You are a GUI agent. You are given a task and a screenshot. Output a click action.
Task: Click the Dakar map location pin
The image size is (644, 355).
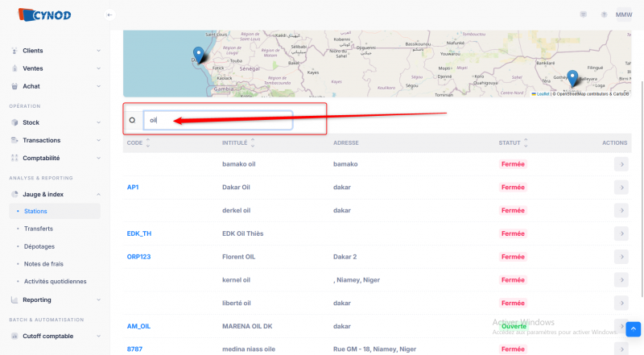198,55
